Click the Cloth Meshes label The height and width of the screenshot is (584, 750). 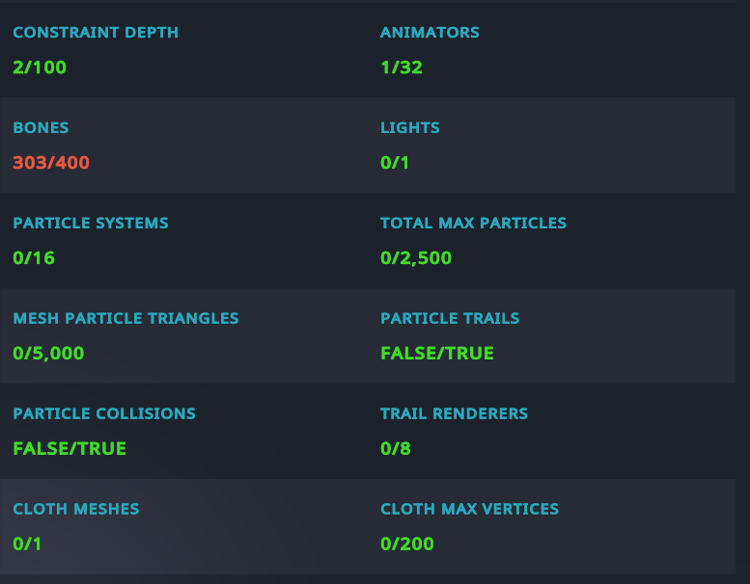point(76,508)
